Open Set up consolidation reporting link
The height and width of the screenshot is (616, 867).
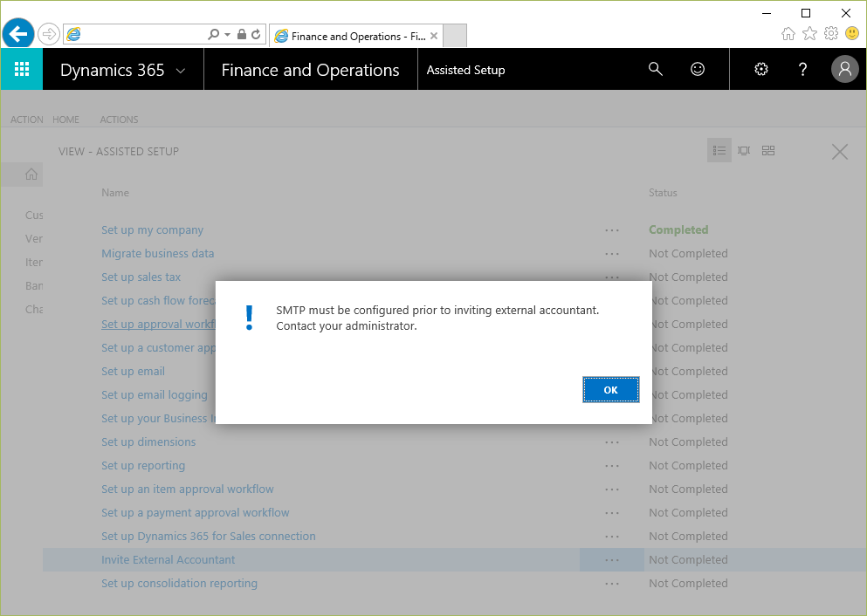coord(179,584)
